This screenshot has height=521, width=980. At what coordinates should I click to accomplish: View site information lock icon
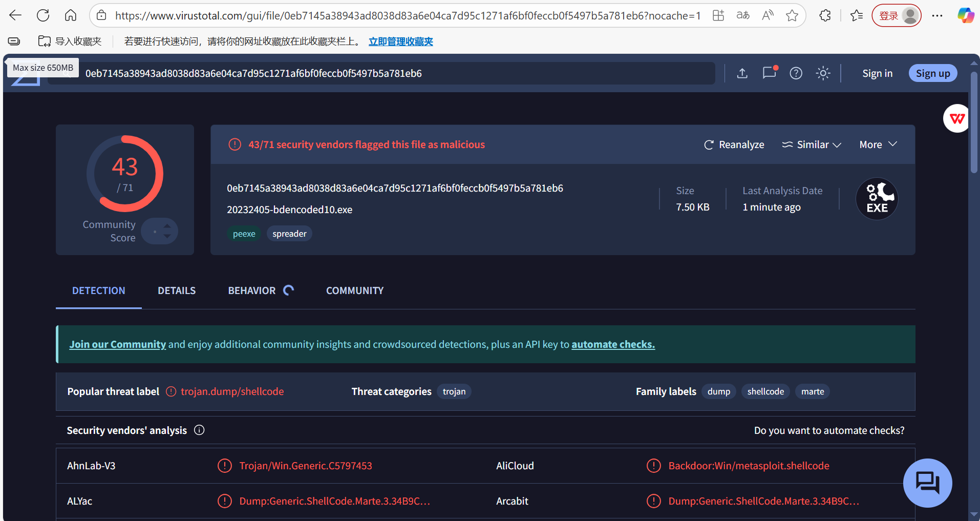coord(102,15)
